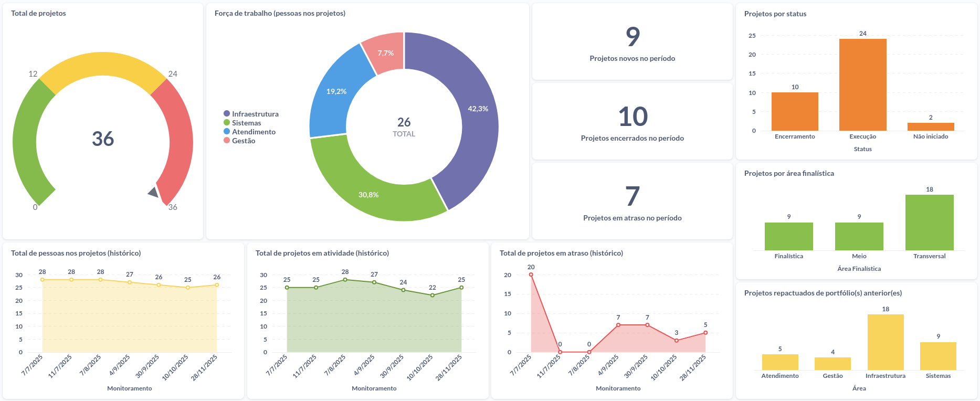Select the Não iniciado status bar
Screen dimensions: 980x401
coord(930,127)
